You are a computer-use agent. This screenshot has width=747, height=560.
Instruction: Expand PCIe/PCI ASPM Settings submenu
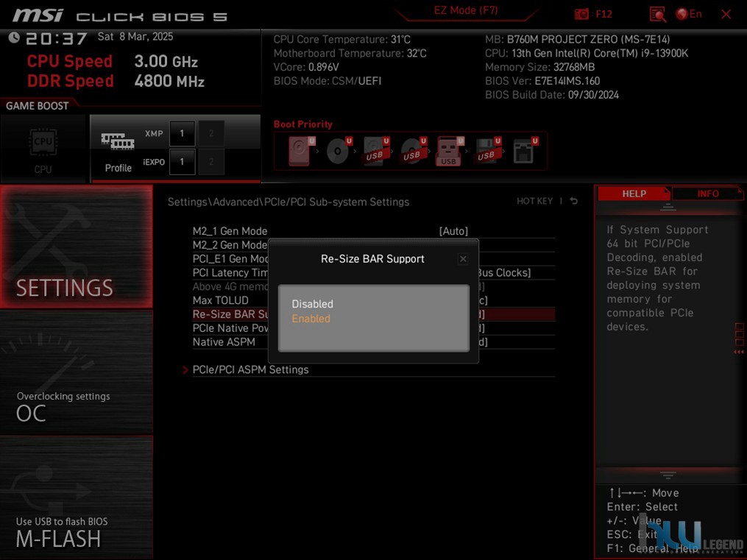pos(250,370)
